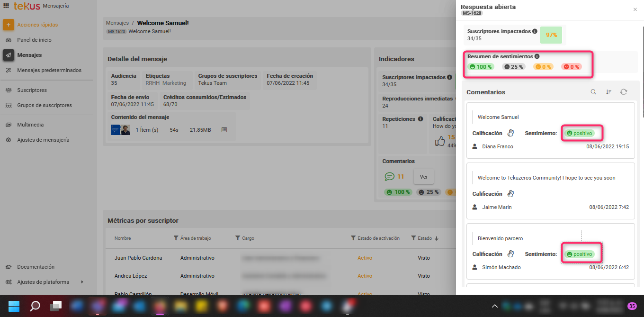Go to Mensajes predeterminados

[x=49, y=70]
